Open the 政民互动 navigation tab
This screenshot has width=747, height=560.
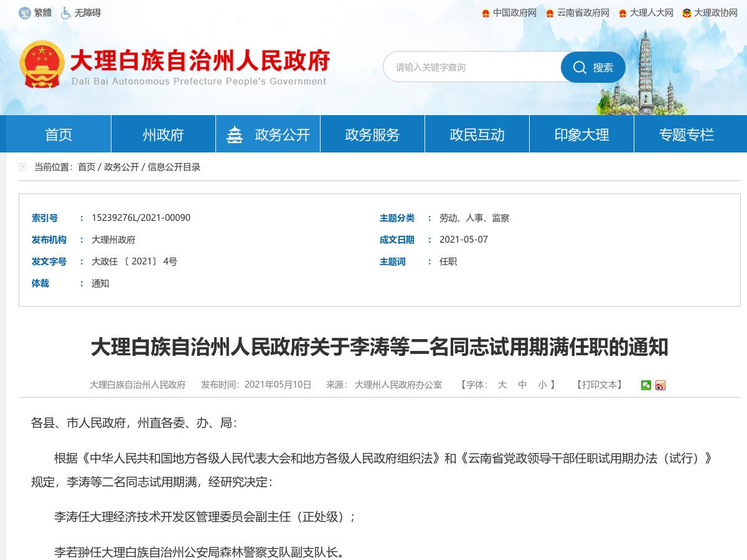[477, 134]
